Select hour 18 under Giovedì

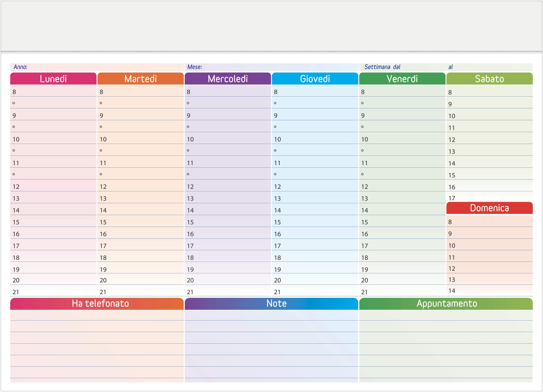(x=315, y=256)
